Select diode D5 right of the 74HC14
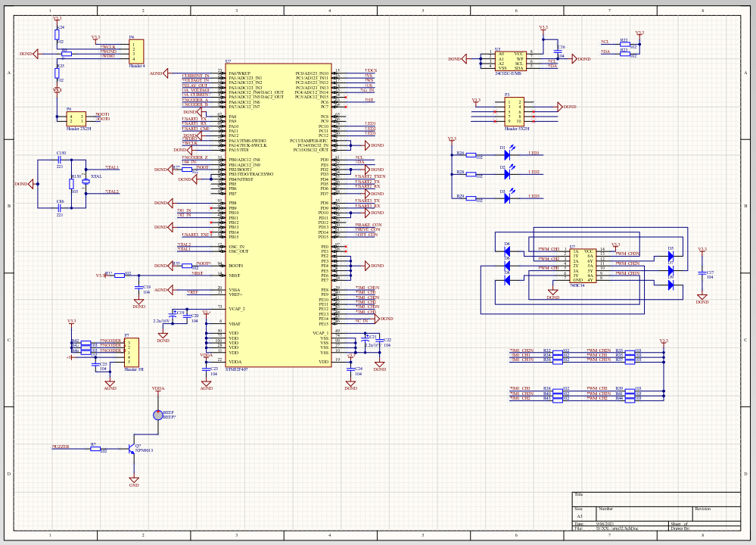 coord(670,256)
